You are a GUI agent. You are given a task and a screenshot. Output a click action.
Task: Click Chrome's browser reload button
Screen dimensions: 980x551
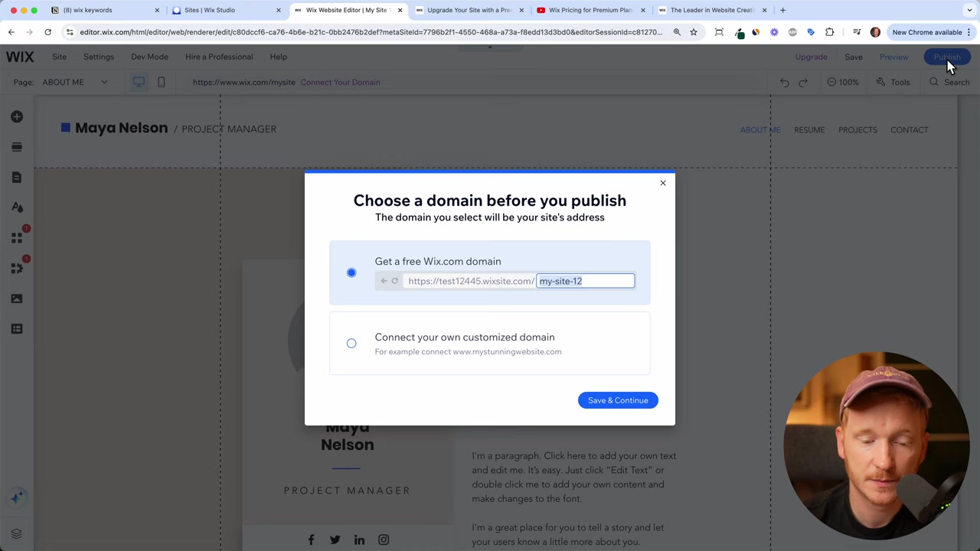(47, 32)
